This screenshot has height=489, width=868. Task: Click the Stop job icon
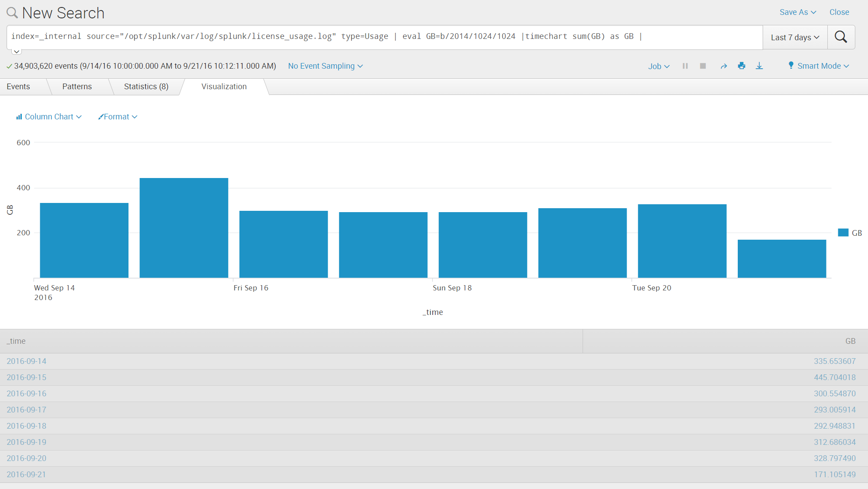[702, 66]
